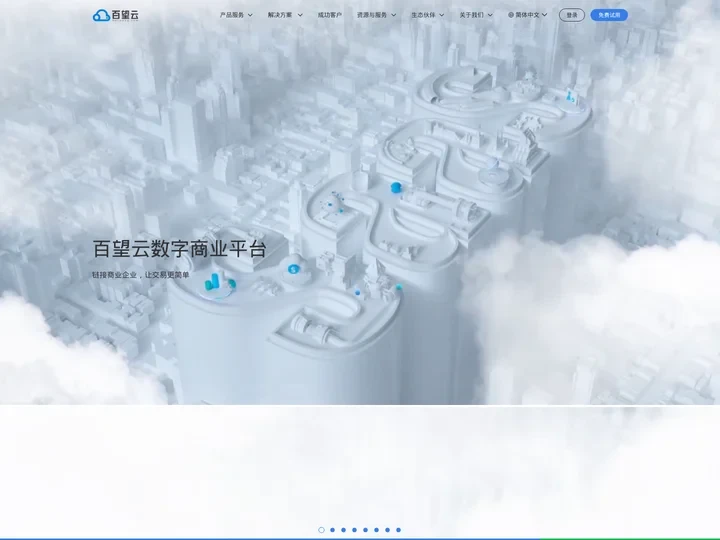Viewport: 720px width, 540px height.
Task: Open the 成功客户 menu item
Action: click(330, 15)
